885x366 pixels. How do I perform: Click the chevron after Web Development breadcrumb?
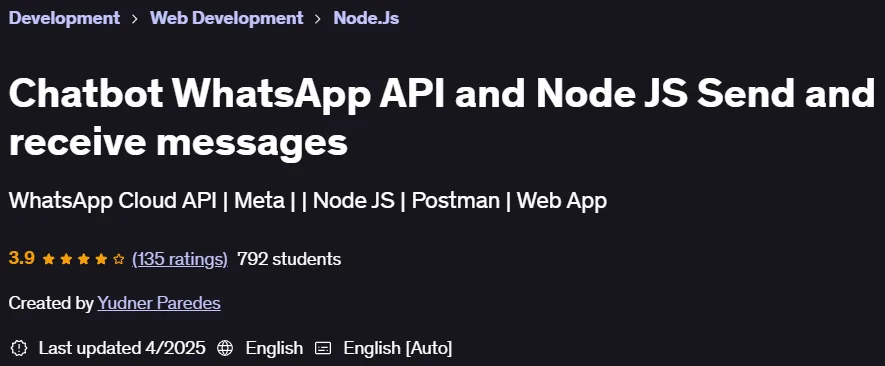pyautogui.click(x=318, y=19)
